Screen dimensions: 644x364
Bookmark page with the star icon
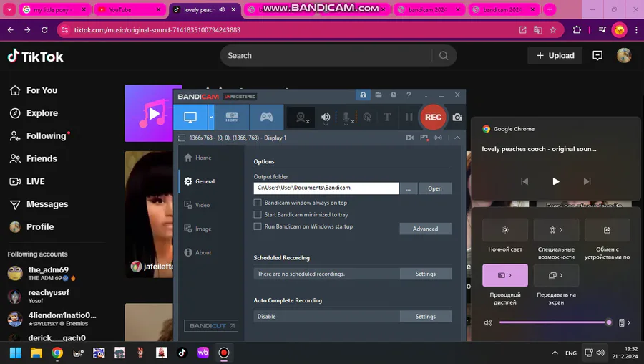(553, 30)
